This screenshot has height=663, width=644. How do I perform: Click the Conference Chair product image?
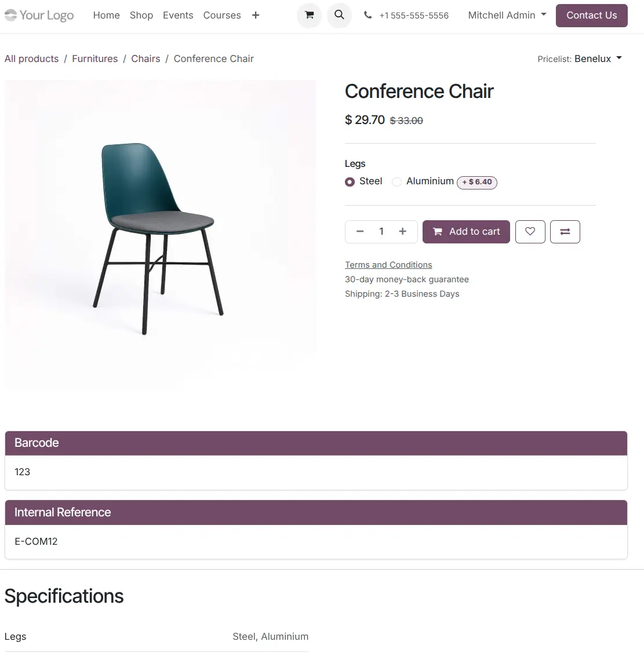(x=160, y=235)
